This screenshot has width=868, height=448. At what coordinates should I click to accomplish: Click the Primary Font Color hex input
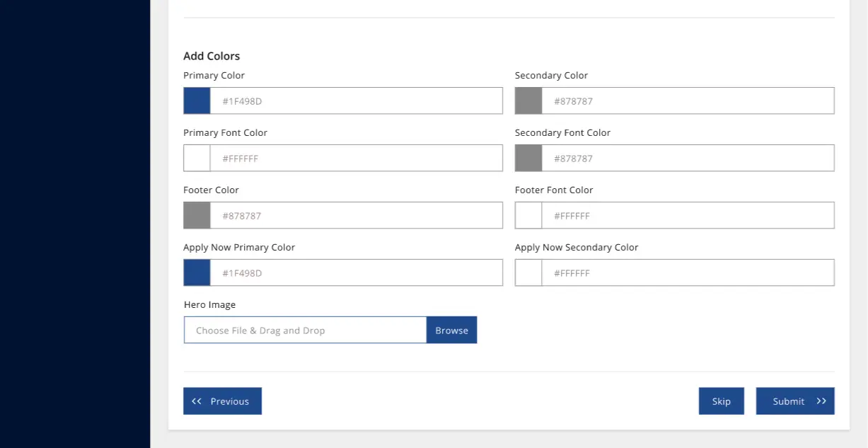(x=357, y=158)
